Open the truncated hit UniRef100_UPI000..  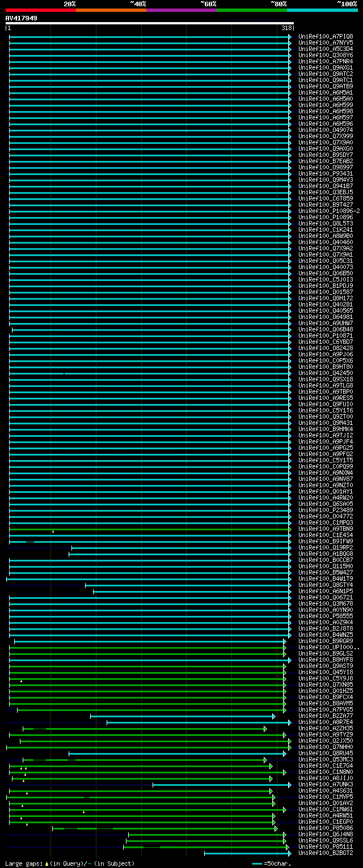pyautogui.click(x=329, y=647)
